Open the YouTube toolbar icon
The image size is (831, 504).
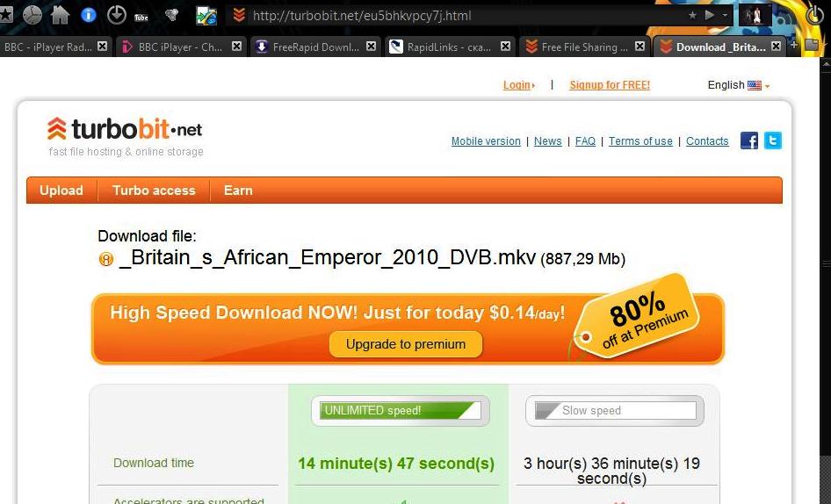[141, 17]
